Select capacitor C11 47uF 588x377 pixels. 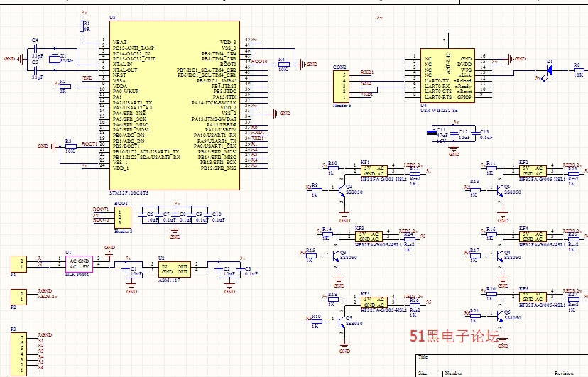coord(431,132)
